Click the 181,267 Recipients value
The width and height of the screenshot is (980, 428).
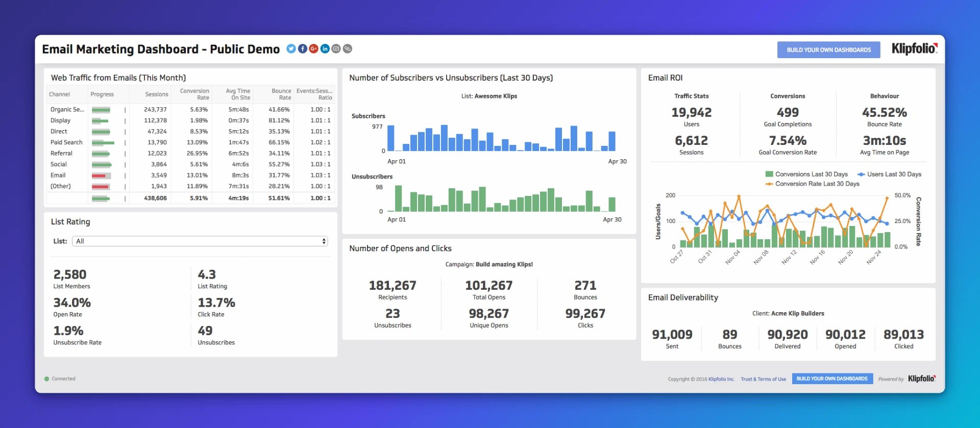point(393,285)
